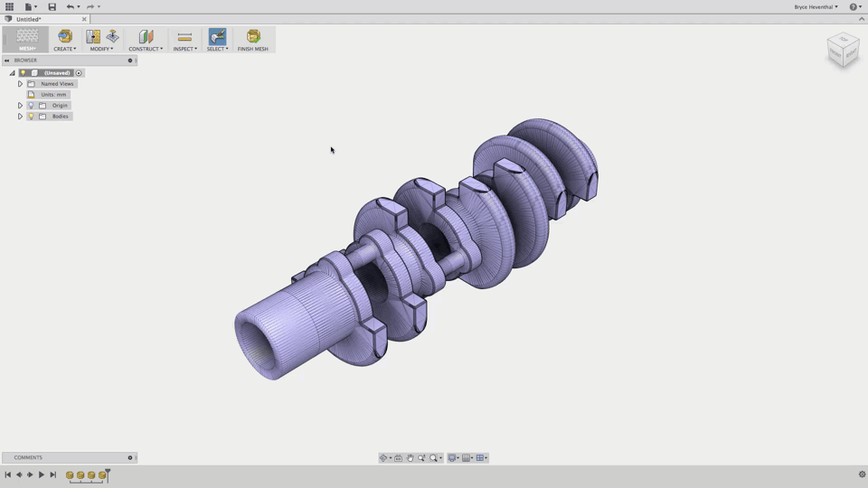Activate the Orbit navigation tool
868x488 pixels.
tap(383, 457)
